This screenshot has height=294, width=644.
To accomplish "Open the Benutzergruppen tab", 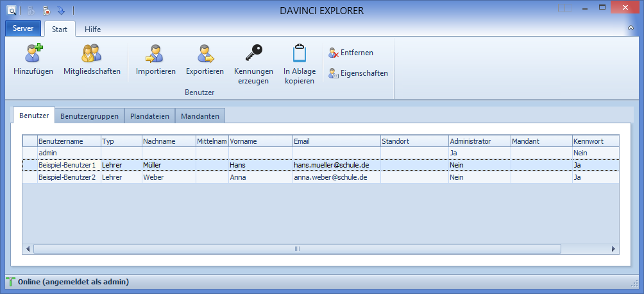I will [x=89, y=116].
